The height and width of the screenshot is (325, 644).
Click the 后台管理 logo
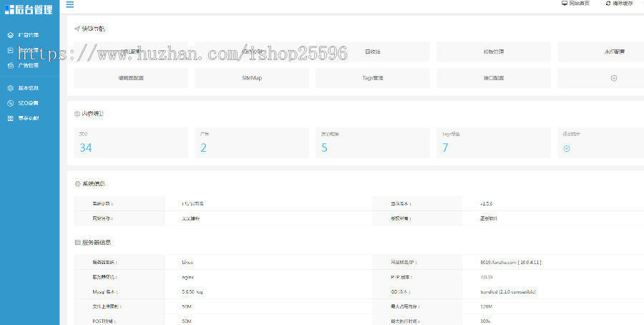(x=29, y=9)
